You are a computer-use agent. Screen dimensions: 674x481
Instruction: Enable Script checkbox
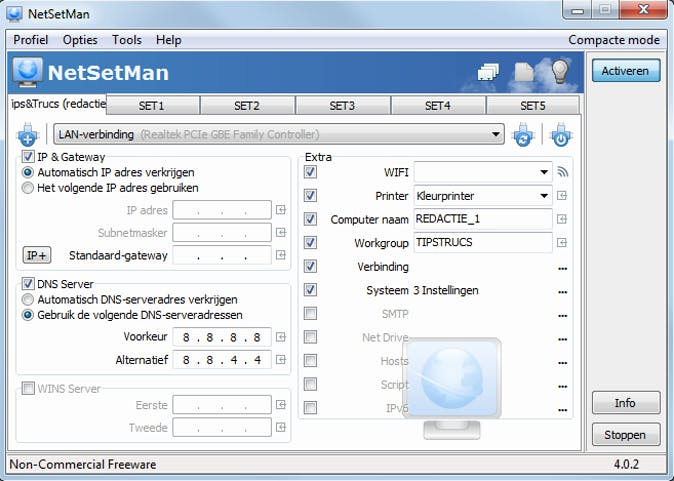tap(310, 384)
